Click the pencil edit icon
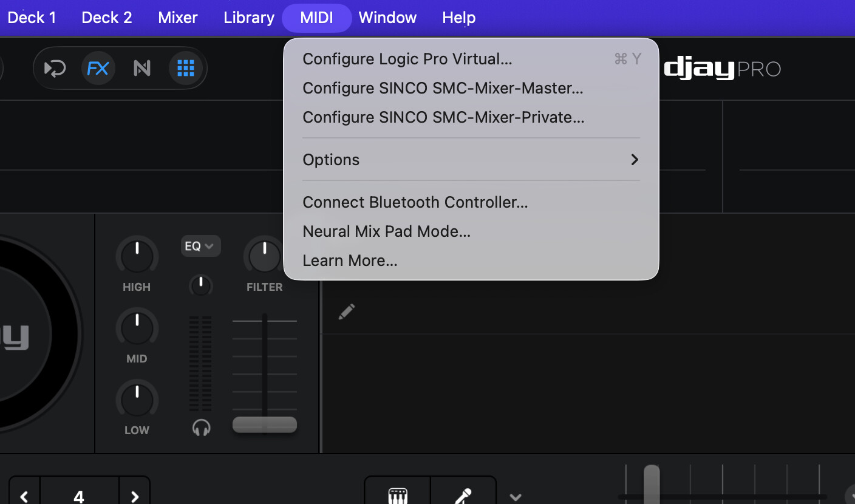Viewport: 855px width, 504px height. (x=347, y=312)
